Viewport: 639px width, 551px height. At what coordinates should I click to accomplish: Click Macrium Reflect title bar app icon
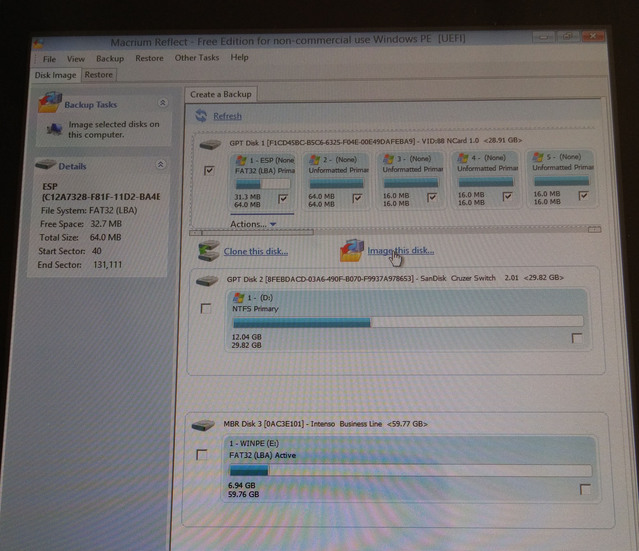click(38, 43)
